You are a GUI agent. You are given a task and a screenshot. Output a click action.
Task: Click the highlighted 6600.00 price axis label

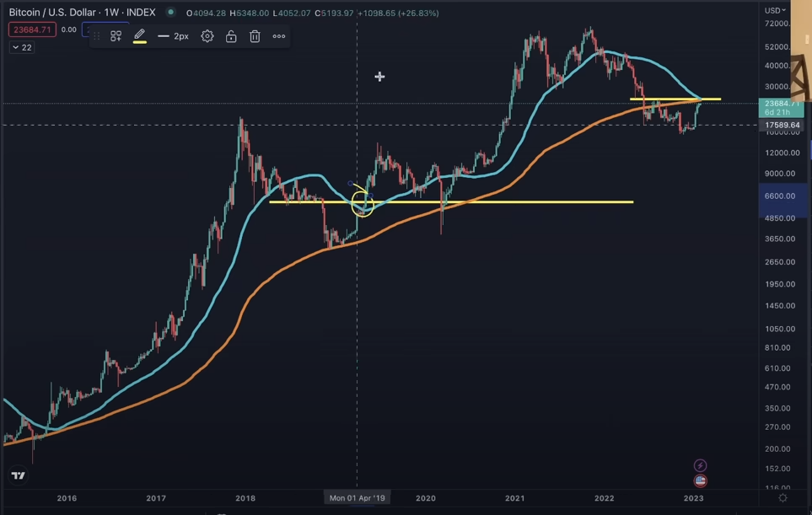(x=780, y=196)
